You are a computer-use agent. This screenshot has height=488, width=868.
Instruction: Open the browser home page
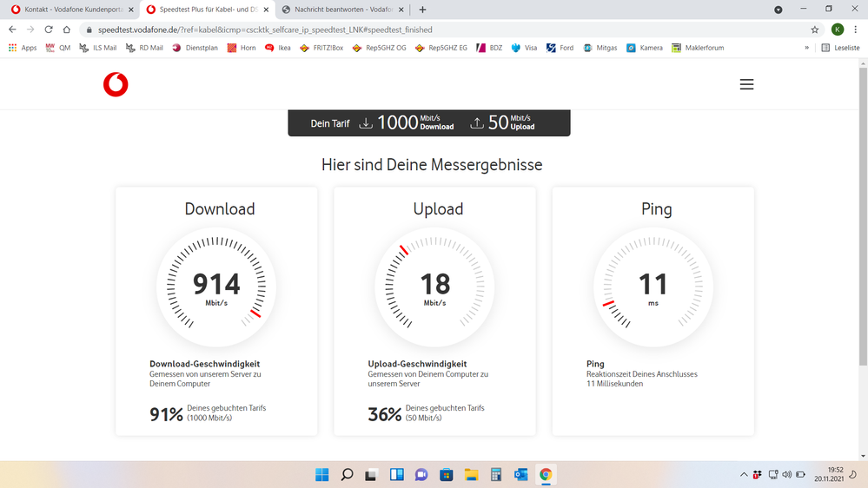(66, 30)
